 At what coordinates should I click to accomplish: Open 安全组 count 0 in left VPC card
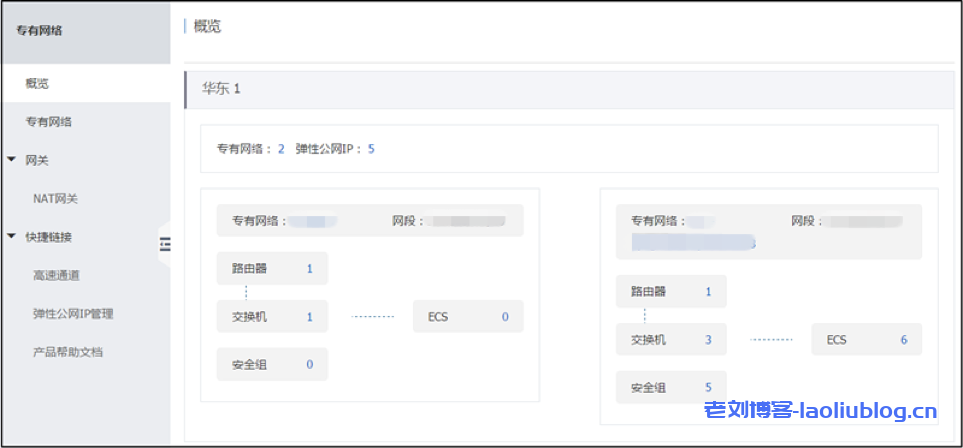[310, 365]
